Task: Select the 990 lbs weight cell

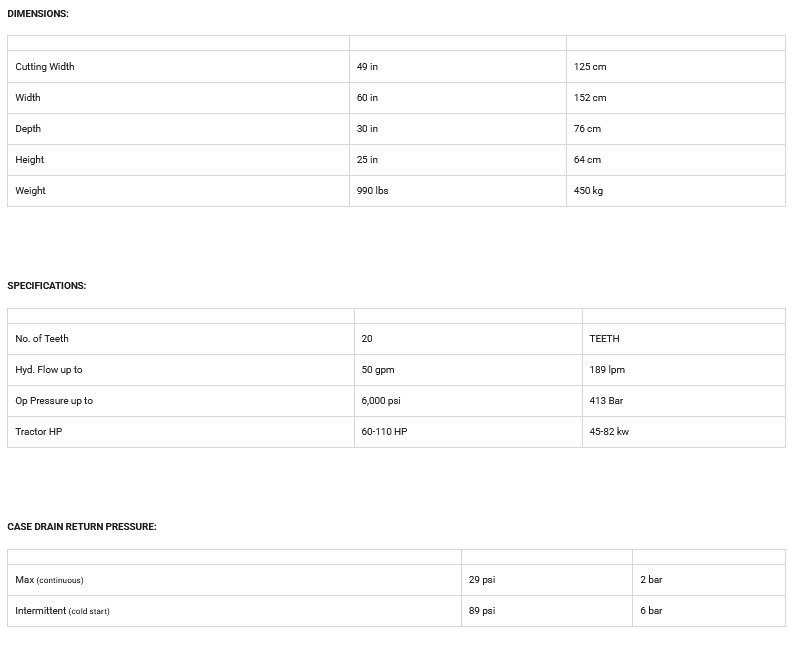Action: click(x=372, y=191)
